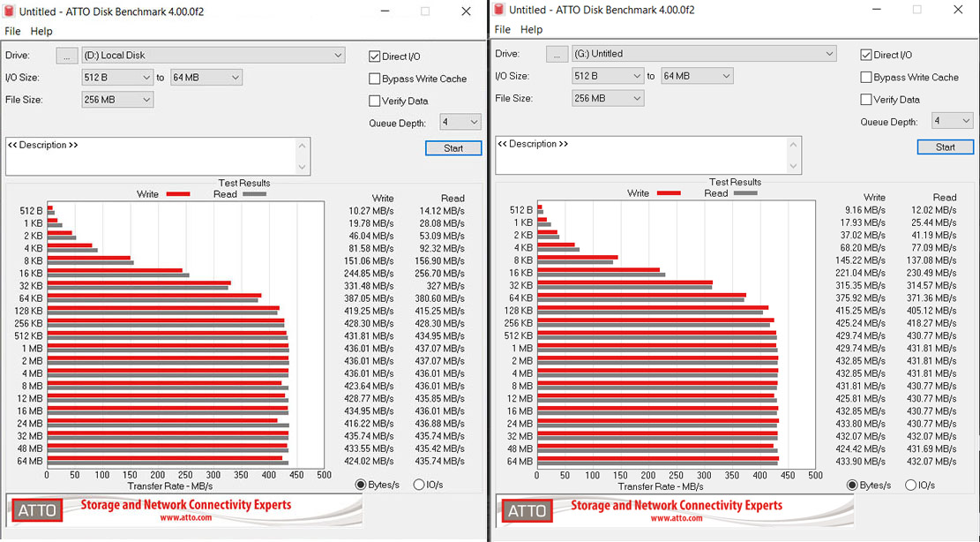Click the Description scroll down arrow in the D: Local Disk window
This screenshot has height=542, width=980.
pyautogui.click(x=303, y=167)
